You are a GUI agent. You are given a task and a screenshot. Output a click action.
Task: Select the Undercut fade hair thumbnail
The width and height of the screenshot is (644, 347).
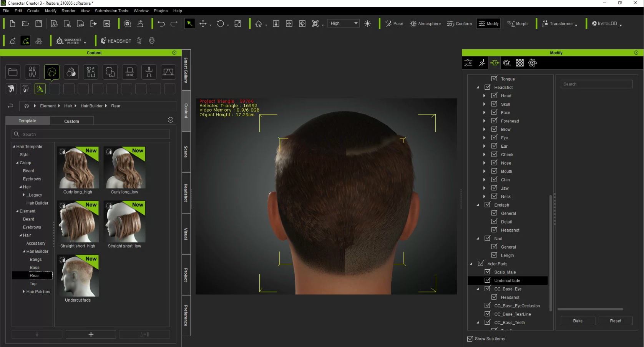pyautogui.click(x=78, y=276)
